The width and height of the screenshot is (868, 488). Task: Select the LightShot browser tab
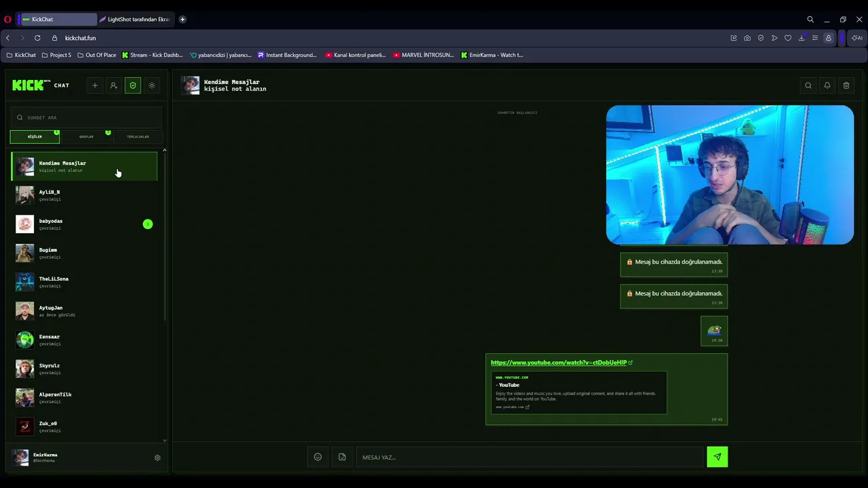point(136,19)
